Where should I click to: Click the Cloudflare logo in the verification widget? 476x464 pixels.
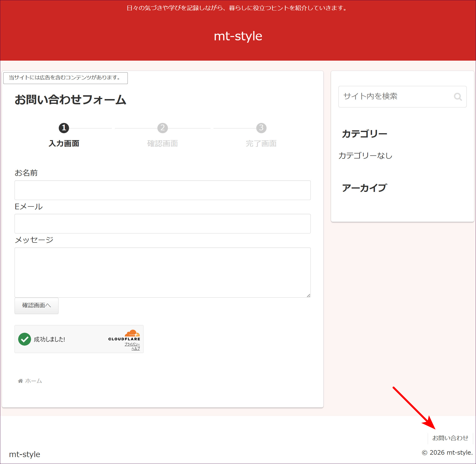(x=124, y=335)
